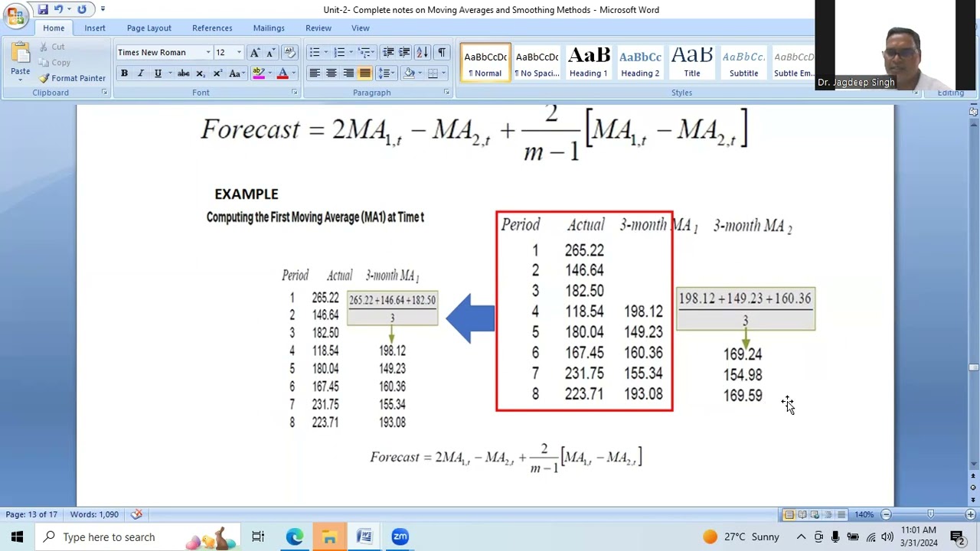Open the Clipboard pane launcher

[105, 93]
